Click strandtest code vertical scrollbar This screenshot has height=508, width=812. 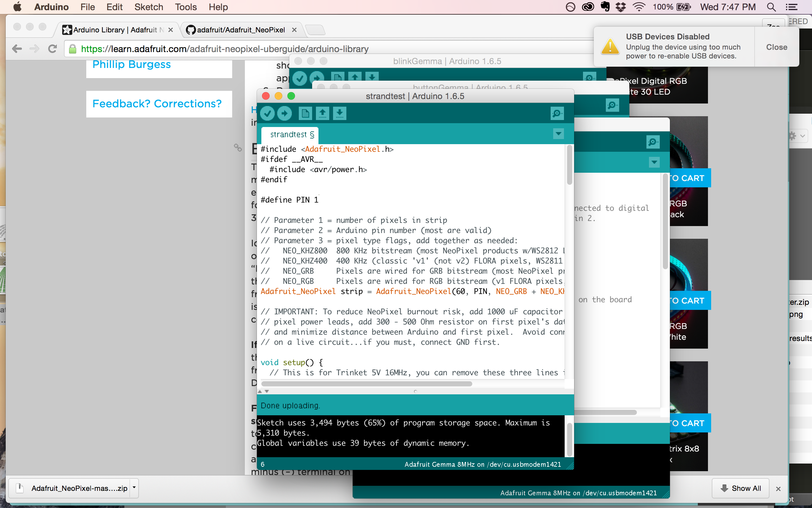coord(569,165)
